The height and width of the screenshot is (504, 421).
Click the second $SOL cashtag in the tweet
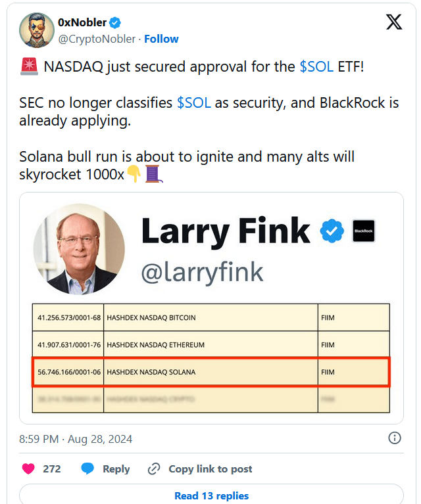click(x=193, y=104)
